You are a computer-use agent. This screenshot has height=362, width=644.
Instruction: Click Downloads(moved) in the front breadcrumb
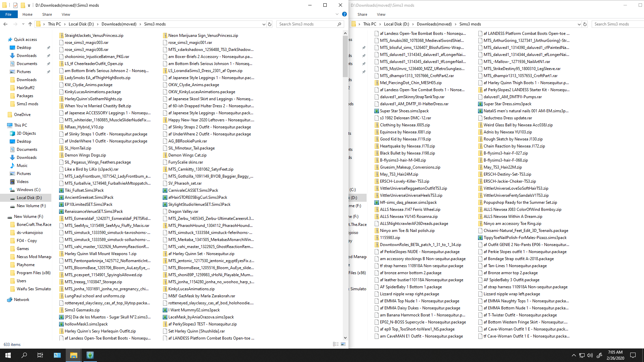pyautogui.click(x=119, y=24)
